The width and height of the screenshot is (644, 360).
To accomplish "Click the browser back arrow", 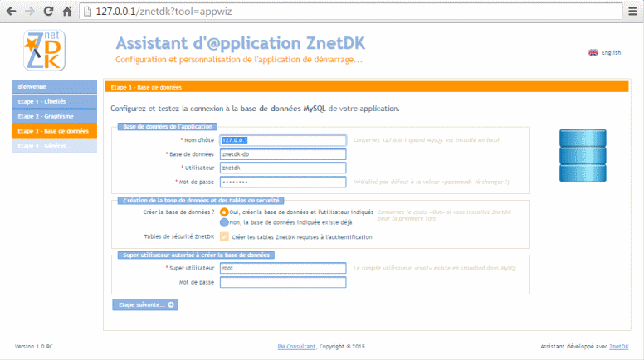I will (11, 11).
